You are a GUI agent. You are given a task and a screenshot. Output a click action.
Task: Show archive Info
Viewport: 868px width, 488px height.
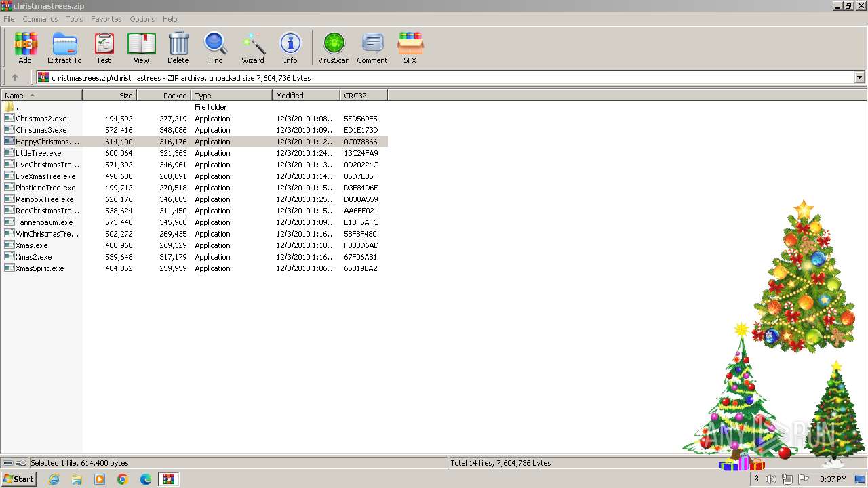click(290, 47)
